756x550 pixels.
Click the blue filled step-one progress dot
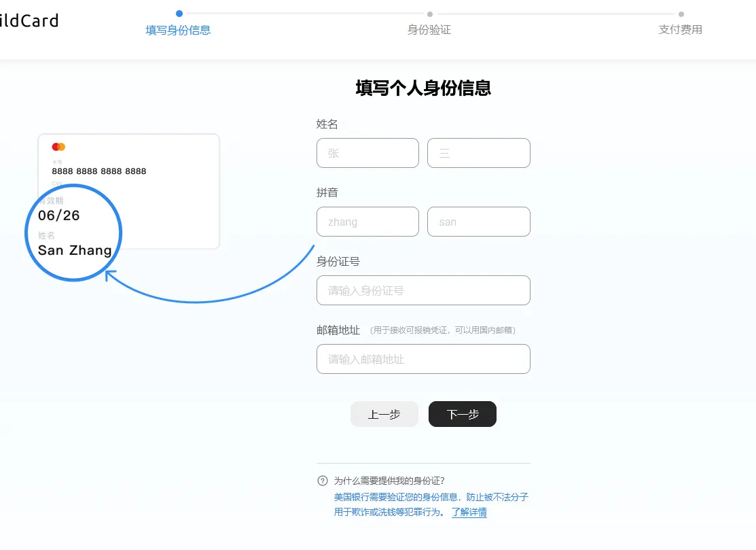[179, 13]
